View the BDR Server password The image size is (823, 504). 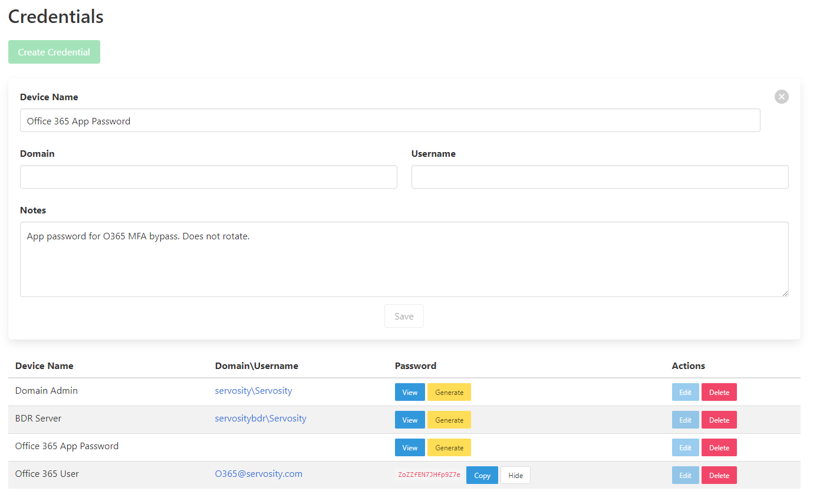tap(410, 420)
